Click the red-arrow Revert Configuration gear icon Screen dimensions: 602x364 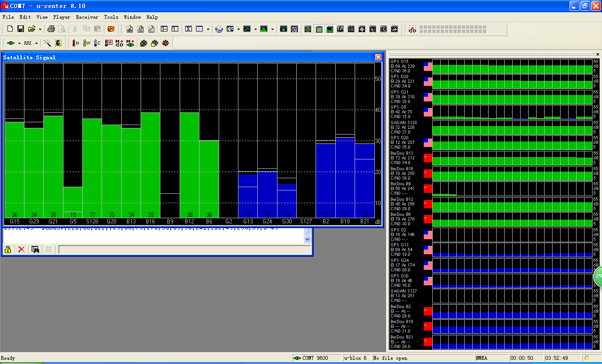click(165, 43)
